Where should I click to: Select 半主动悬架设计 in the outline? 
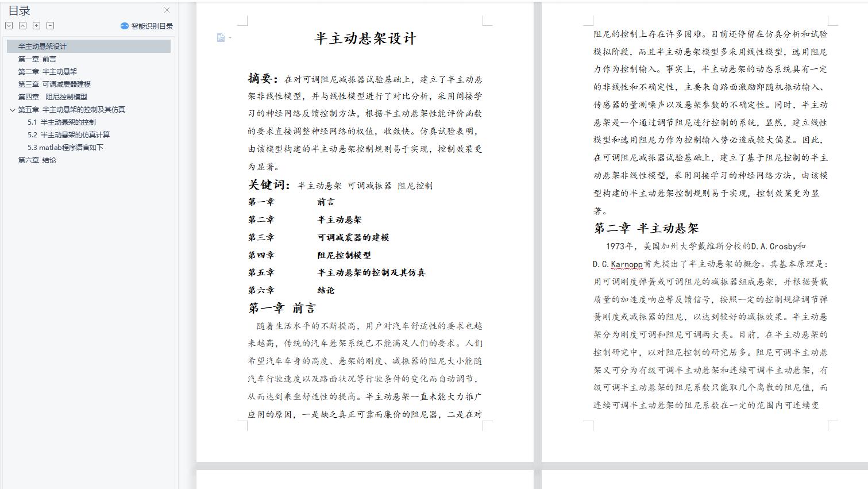[x=42, y=47]
